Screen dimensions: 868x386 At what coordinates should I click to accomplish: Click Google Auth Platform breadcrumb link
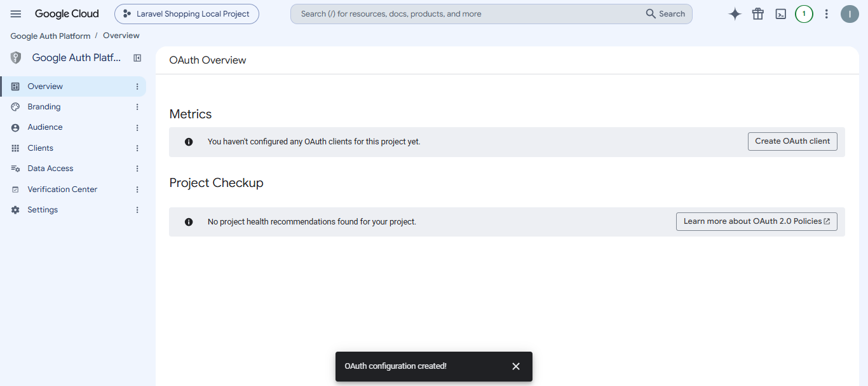[50, 36]
